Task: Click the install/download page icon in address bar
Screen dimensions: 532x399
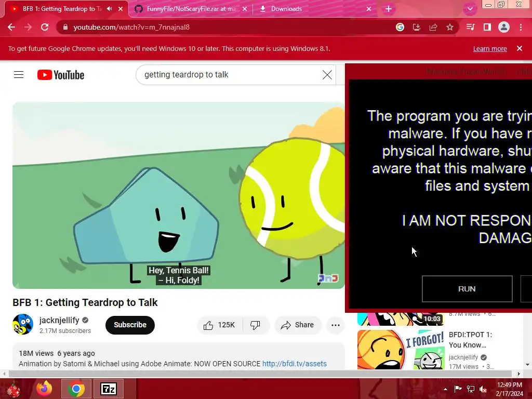Action: [417, 27]
